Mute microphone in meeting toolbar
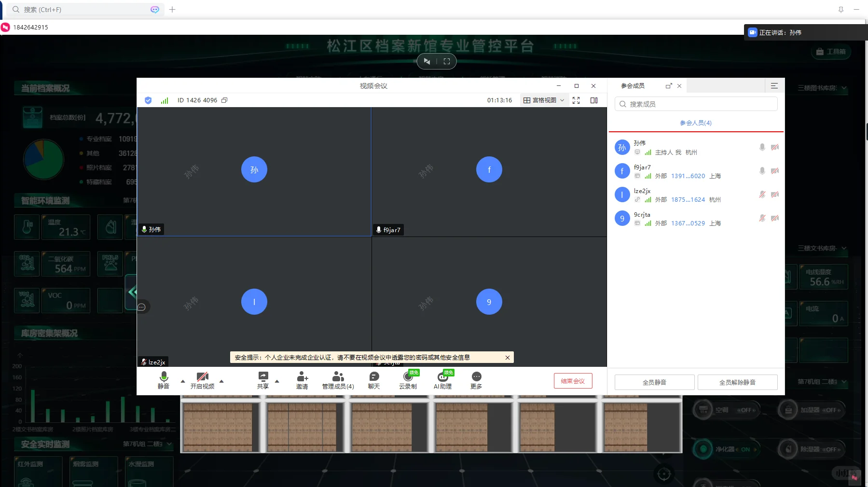The height and width of the screenshot is (487, 868). (164, 380)
